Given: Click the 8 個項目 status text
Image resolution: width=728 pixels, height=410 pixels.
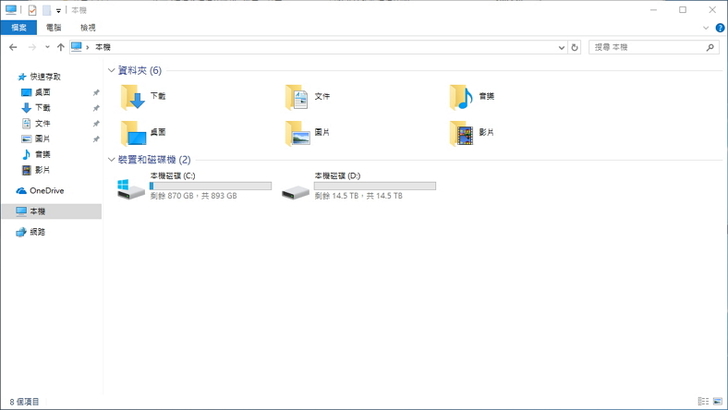Looking at the screenshot, I should point(24,402).
